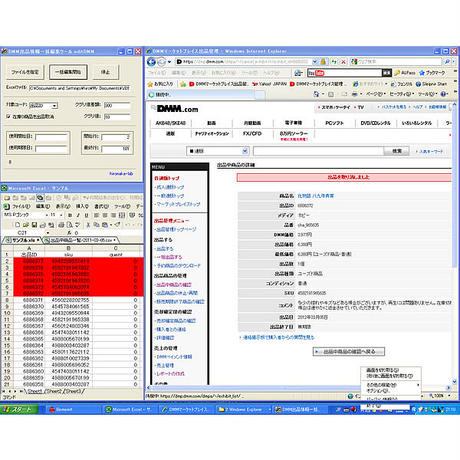Click the PCソフト navigation tab on DMM

pyautogui.click(x=334, y=123)
